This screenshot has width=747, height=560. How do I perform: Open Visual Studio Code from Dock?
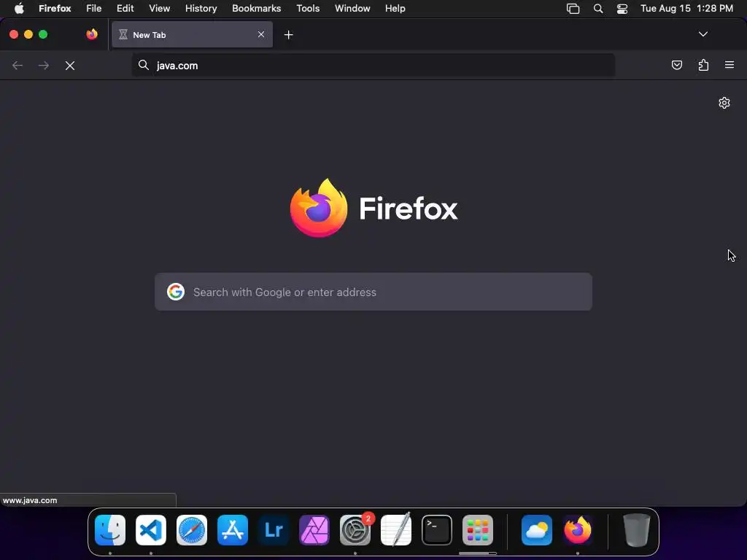151,530
